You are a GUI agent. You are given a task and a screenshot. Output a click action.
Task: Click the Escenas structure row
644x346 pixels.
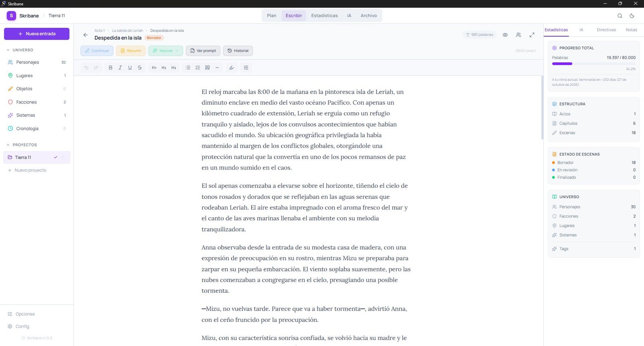tap(594, 133)
